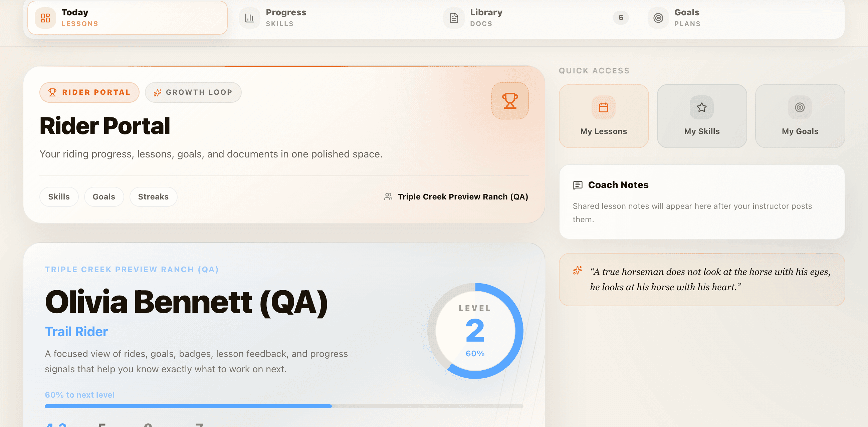
Task: Click the Rider Portal main heading
Action: pyautogui.click(x=105, y=126)
